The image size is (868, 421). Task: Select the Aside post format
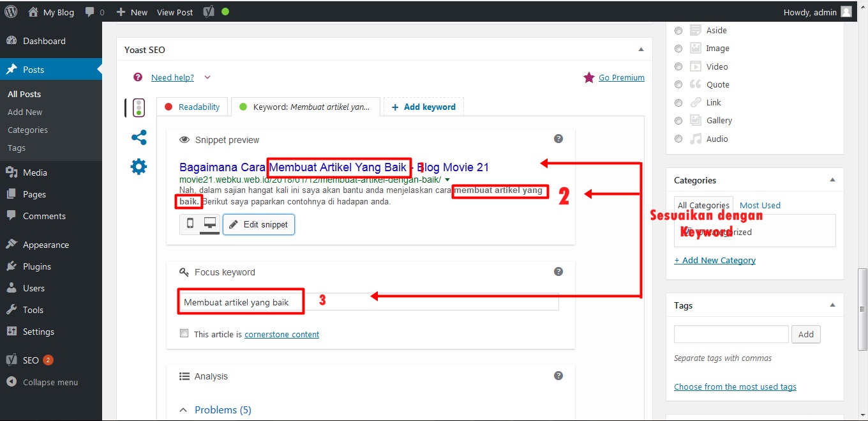678,31
